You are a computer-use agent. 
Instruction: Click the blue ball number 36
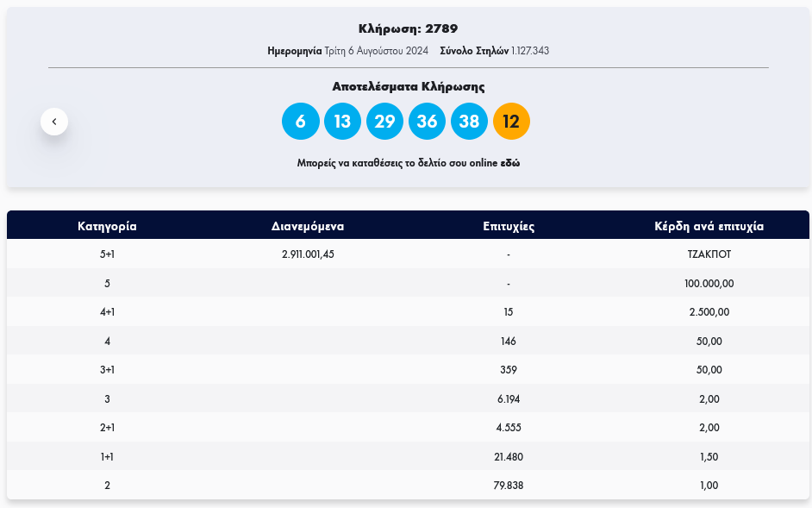tap(427, 122)
